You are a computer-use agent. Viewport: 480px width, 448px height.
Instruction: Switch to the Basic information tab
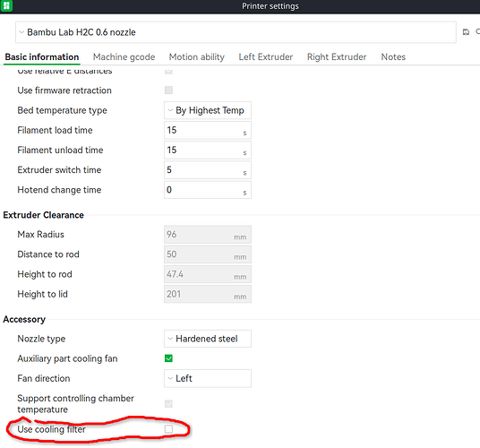click(42, 57)
